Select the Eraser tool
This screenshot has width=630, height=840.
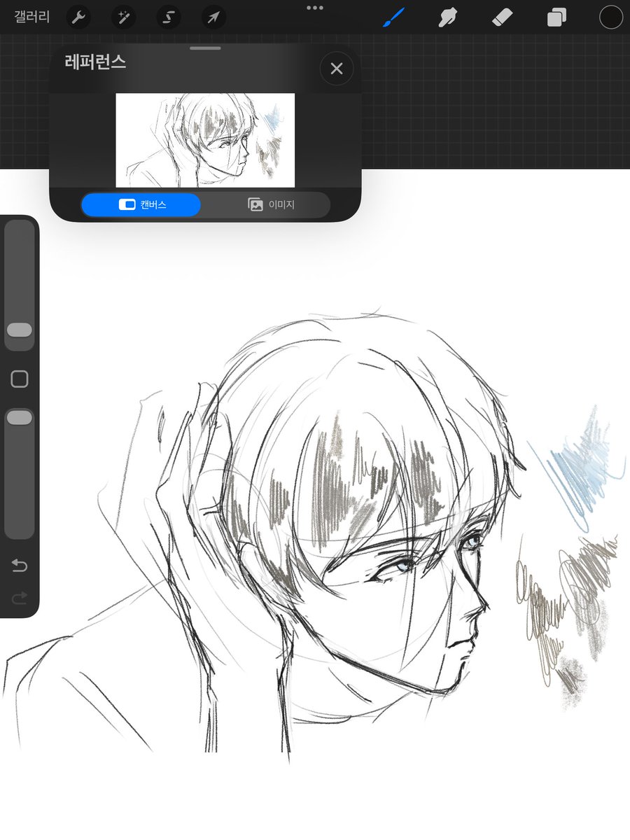(503, 17)
